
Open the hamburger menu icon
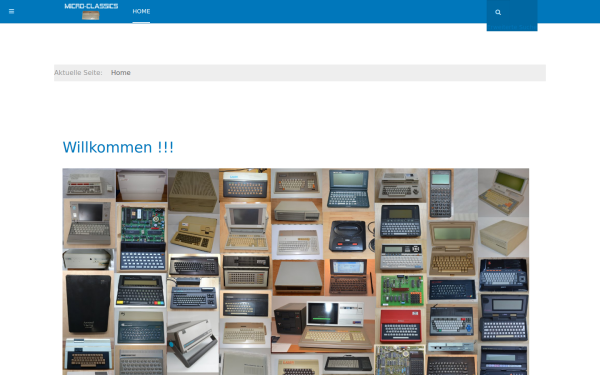[x=11, y=11]
